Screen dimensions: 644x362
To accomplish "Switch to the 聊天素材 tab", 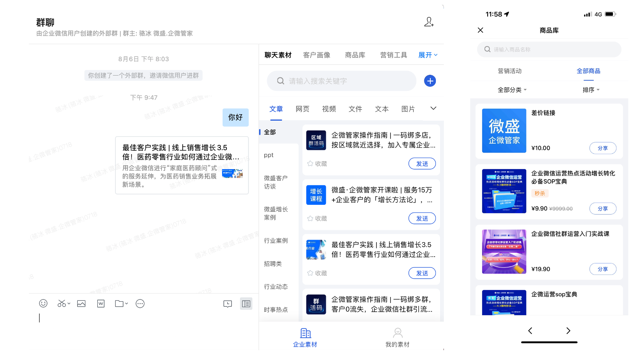I will point(278,55).
